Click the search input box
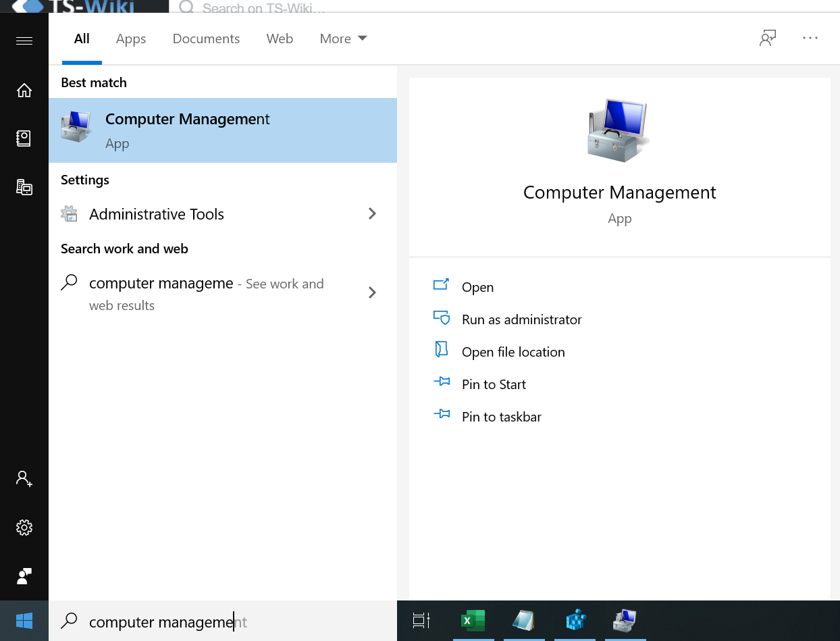The height and width of the screenshot is (641, 840). click(230, 621)
